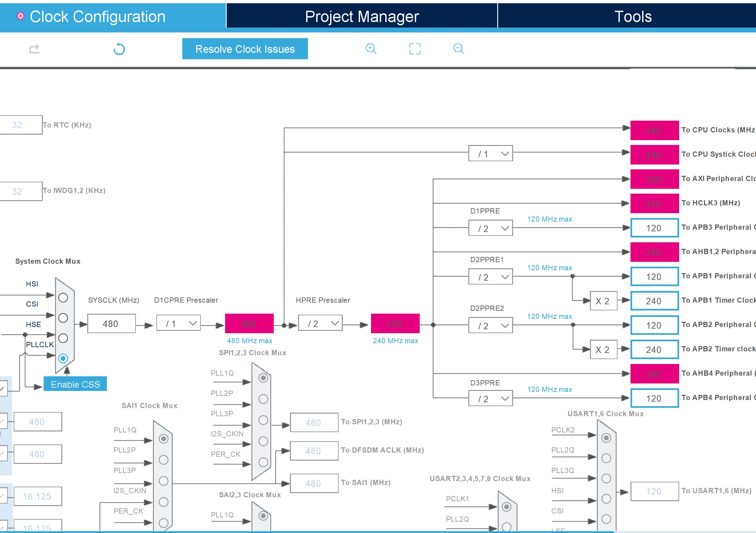Open the Tools tab

(x=633, y=16)
